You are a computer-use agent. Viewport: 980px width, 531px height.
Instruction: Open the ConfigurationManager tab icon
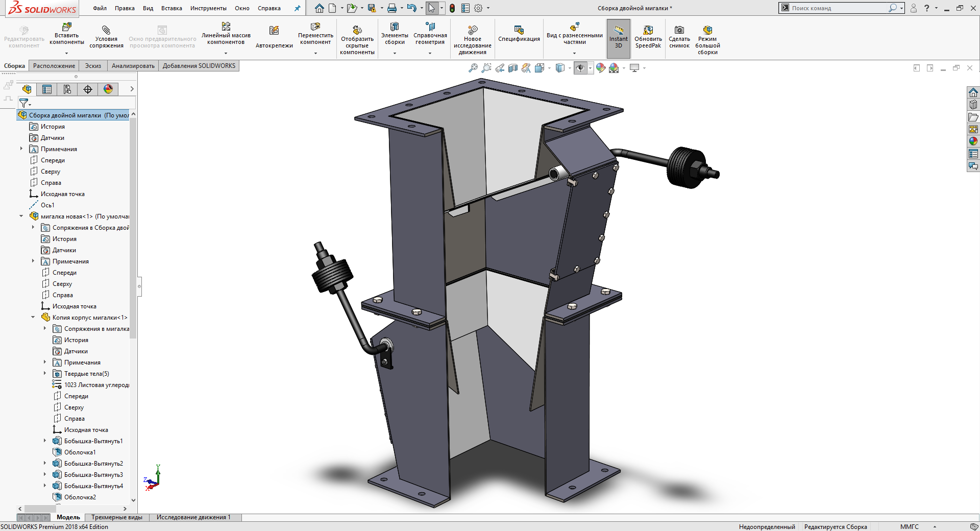[x=67, y=89]
